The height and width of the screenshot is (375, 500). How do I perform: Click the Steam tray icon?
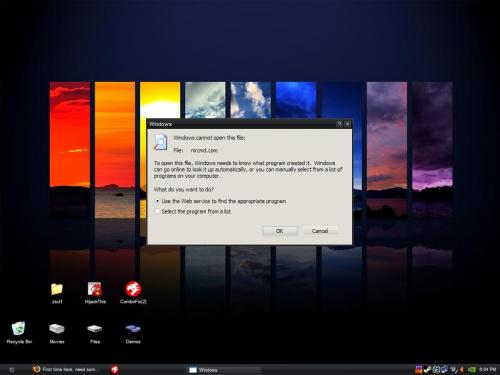pyautogui.click(x=427, y=369)
